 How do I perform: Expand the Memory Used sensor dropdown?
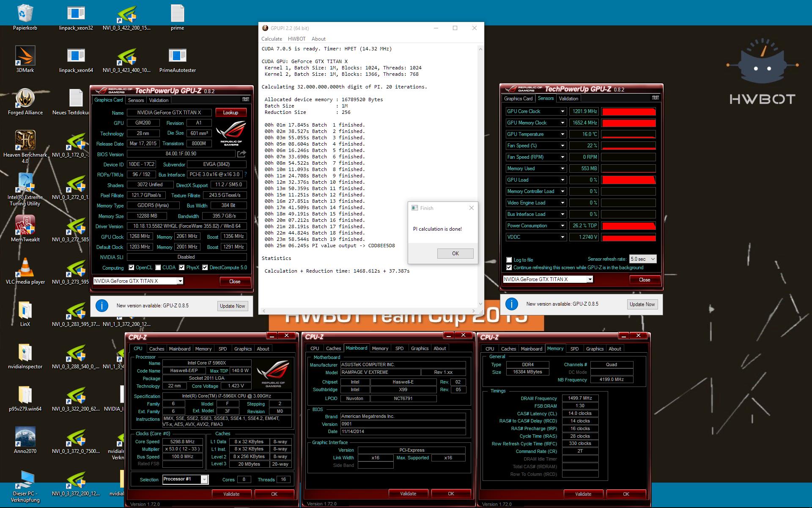pos(562,168)
